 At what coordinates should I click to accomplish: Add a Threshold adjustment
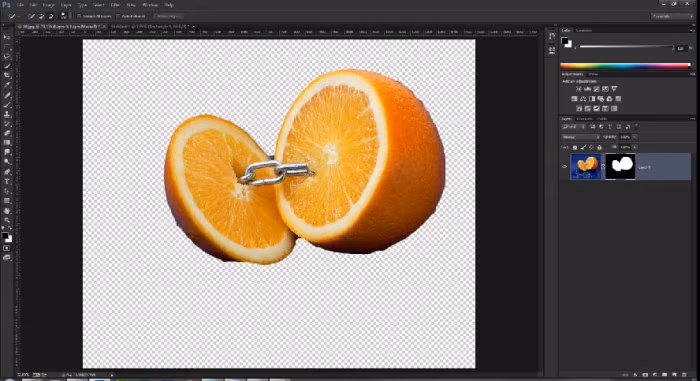coord(596,109)
